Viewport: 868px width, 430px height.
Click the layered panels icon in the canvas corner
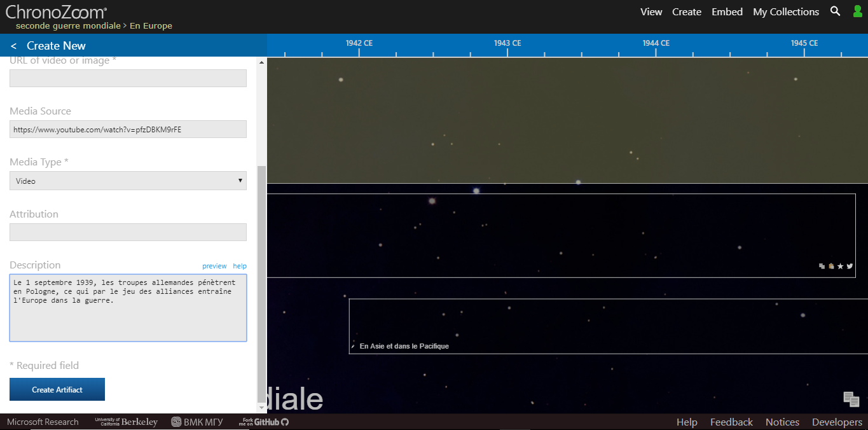[851, 399]
